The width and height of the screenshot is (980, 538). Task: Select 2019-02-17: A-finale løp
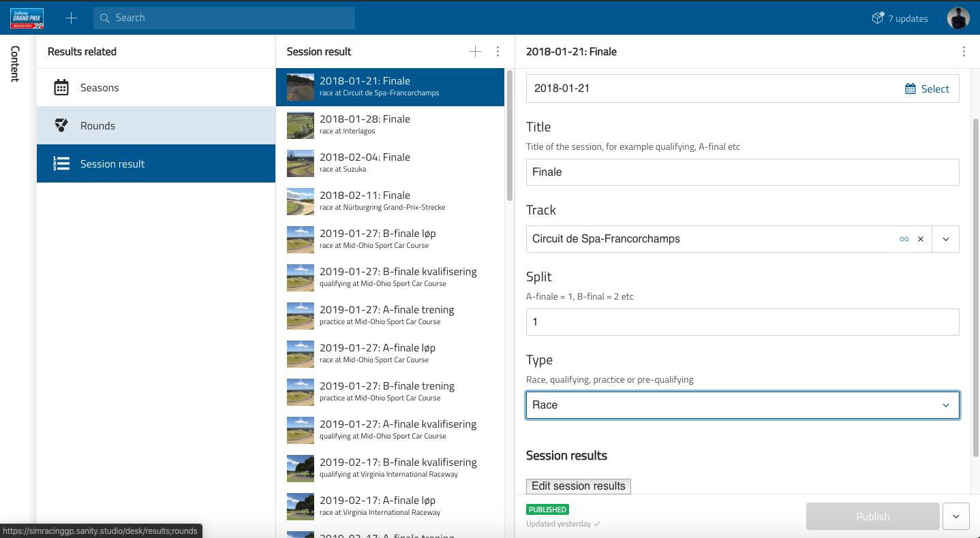pyautogui.click(x=390, y=506)
